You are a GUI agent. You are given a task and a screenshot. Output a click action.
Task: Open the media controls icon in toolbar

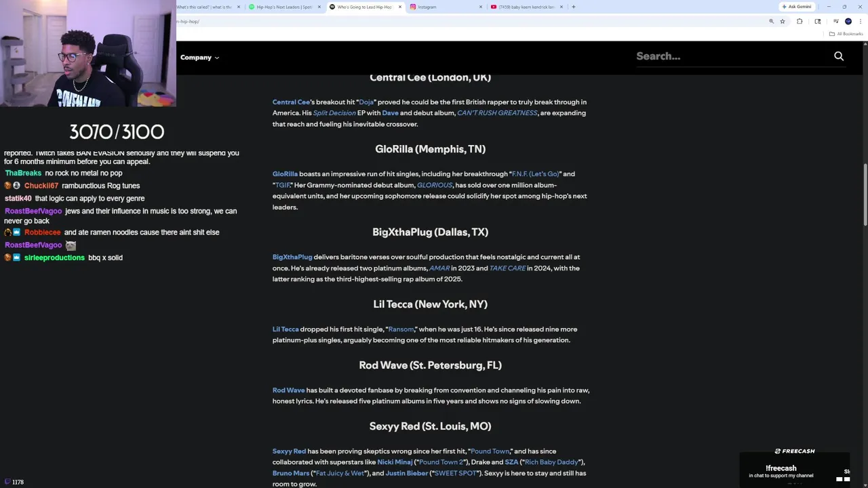[836, 22]
